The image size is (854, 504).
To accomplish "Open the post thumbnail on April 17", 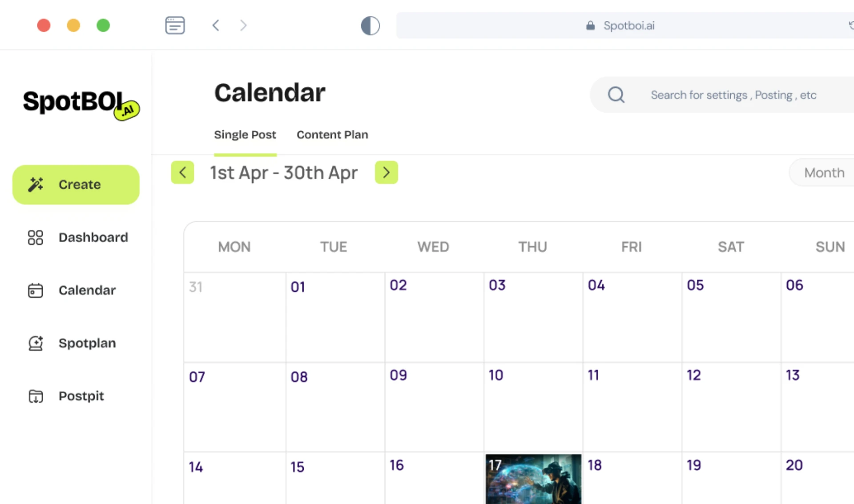I will (533, 480).
